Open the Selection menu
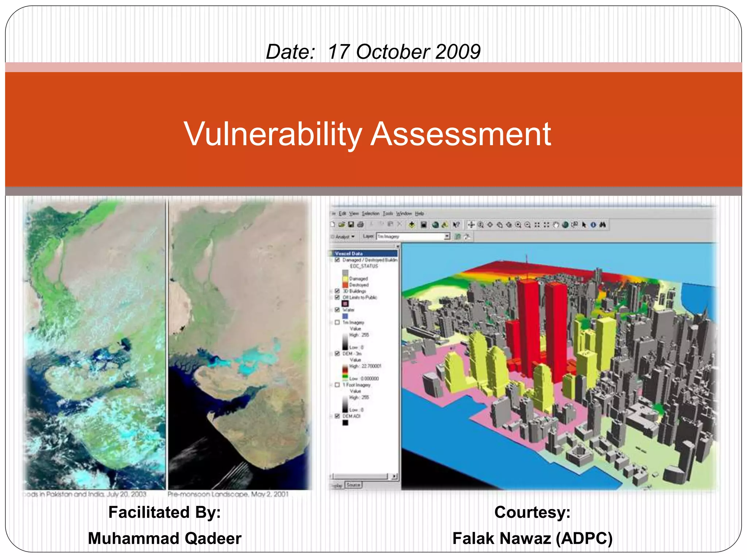This screenshot has height=560, width=747. tap(371, 213)
